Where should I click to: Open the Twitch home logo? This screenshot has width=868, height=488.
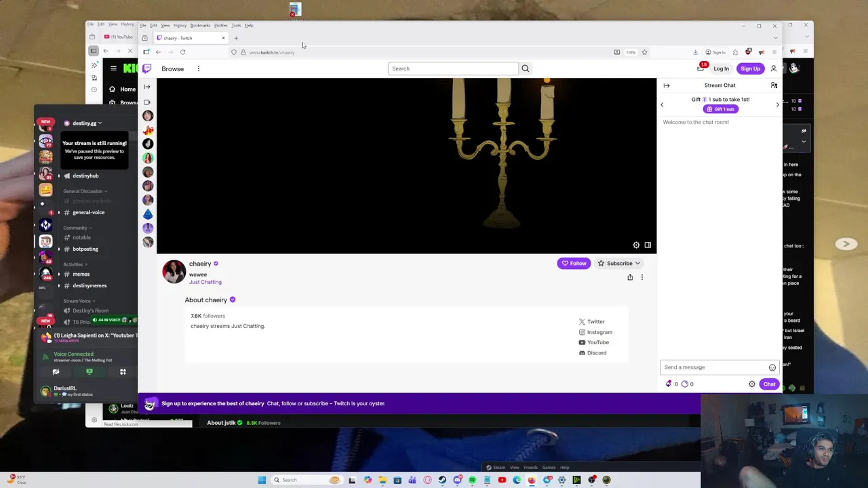coord(146,68)
